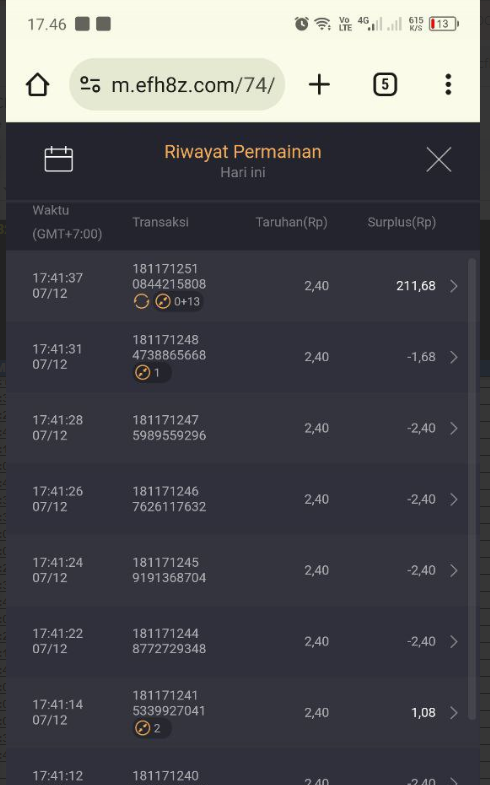Image resolution: width=490 pixels, height=785 pixels.
Task: Tap the free spin badge labeled 1
Action: (152, 373)
